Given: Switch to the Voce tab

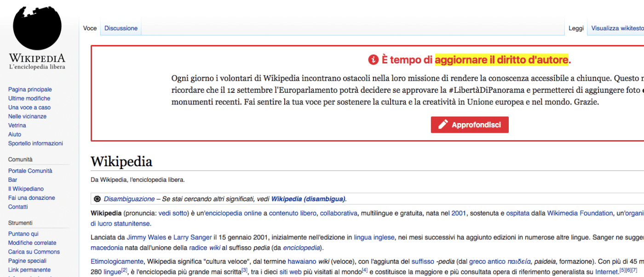Looking at the screenshot, I should tap(90, 28).
